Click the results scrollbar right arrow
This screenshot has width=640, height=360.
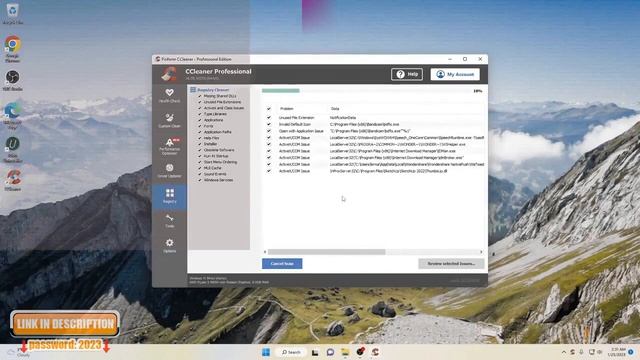coord(481,252)
